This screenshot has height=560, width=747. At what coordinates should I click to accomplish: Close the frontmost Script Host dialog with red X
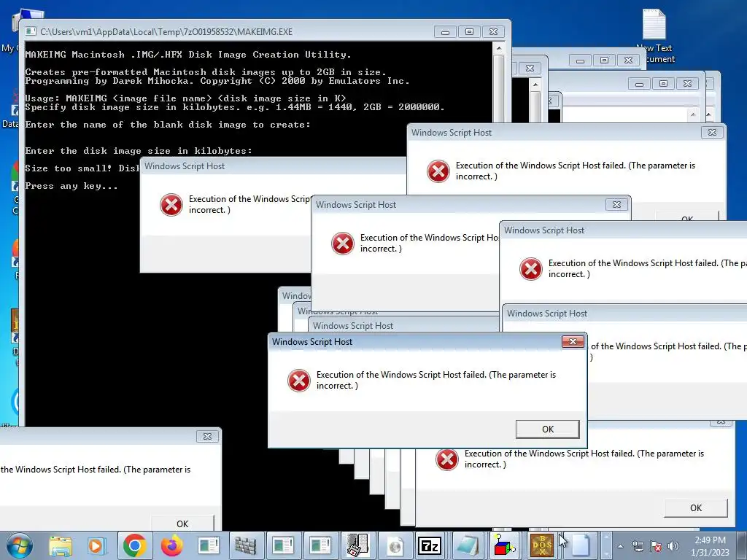tap(573, 341)
